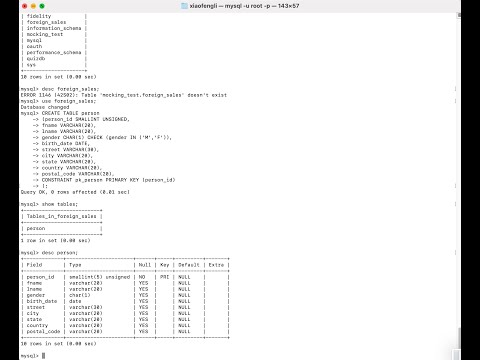Click the 'PRI' key cell

pyautogui.click(x=165, y=277)
